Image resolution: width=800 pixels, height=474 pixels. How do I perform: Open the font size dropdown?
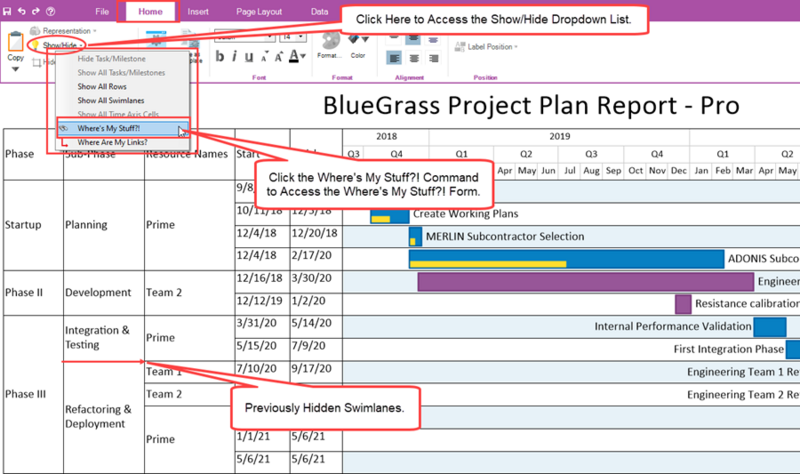pos(301,37)
